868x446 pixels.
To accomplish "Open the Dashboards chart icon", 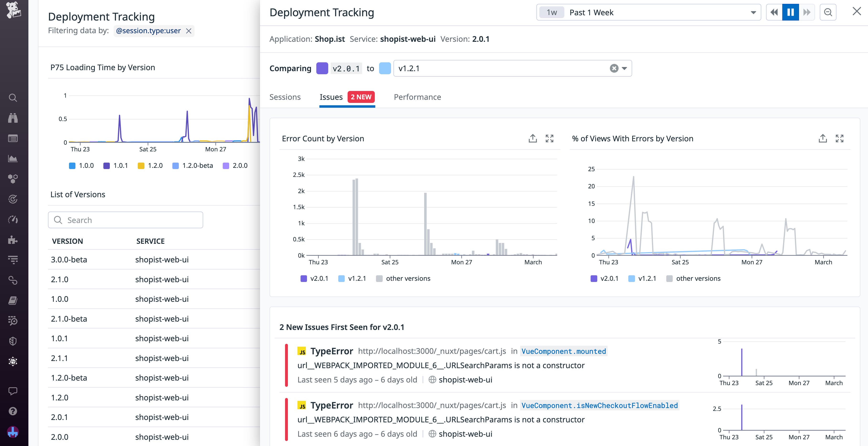I will coord(13,159).
